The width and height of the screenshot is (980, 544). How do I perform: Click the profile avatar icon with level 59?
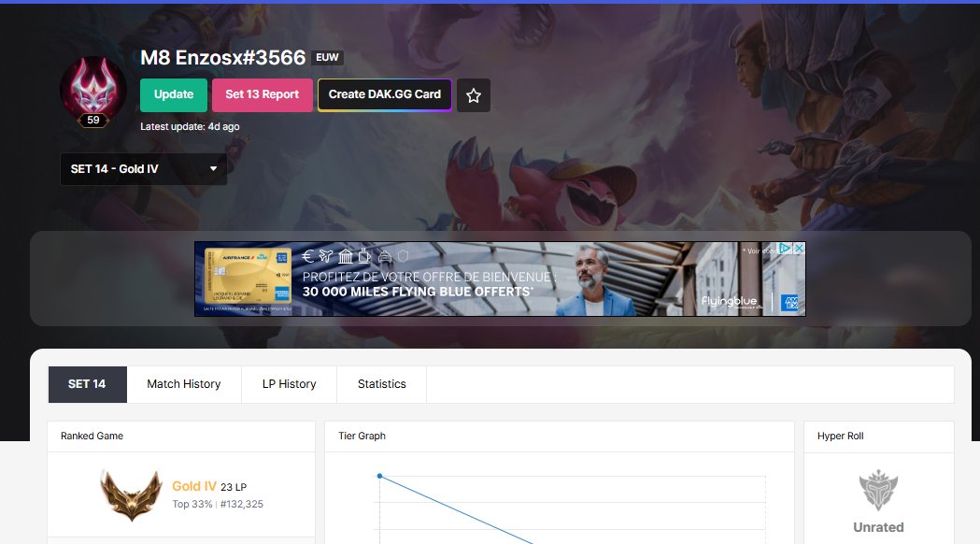coord(93,92)
